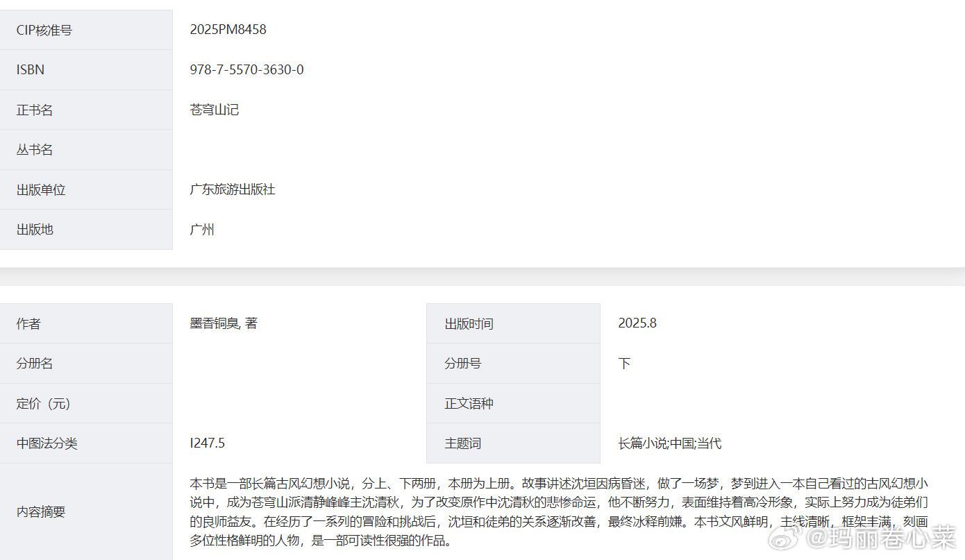Click the 丛书名 label cell
965x560 pixels.
coord(86,150)
